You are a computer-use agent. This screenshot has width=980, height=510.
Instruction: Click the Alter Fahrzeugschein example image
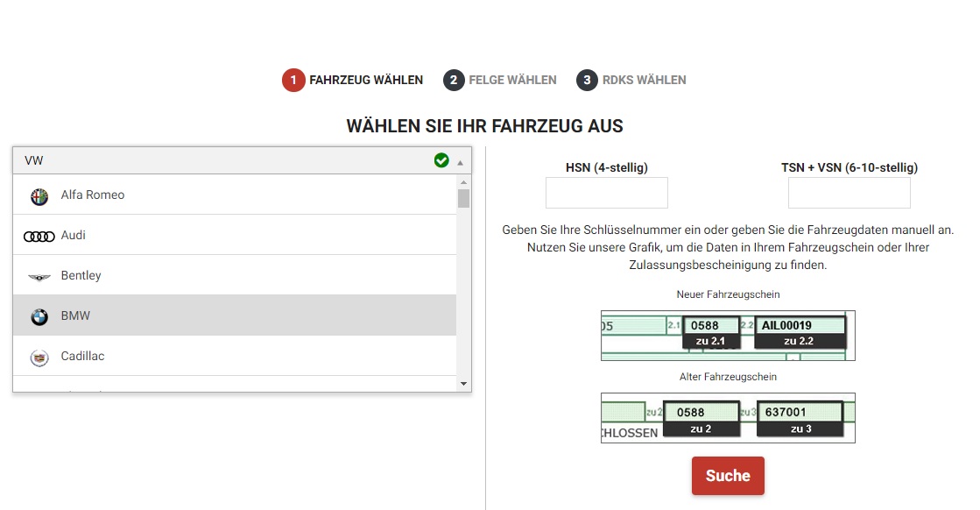pos(728,418)
